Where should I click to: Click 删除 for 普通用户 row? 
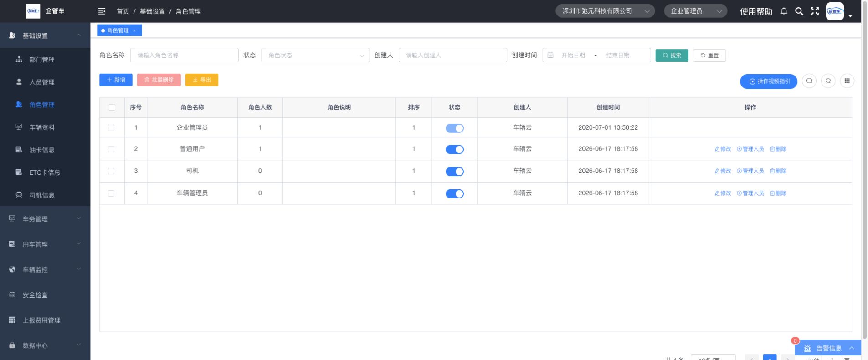[x=778, y=149]
